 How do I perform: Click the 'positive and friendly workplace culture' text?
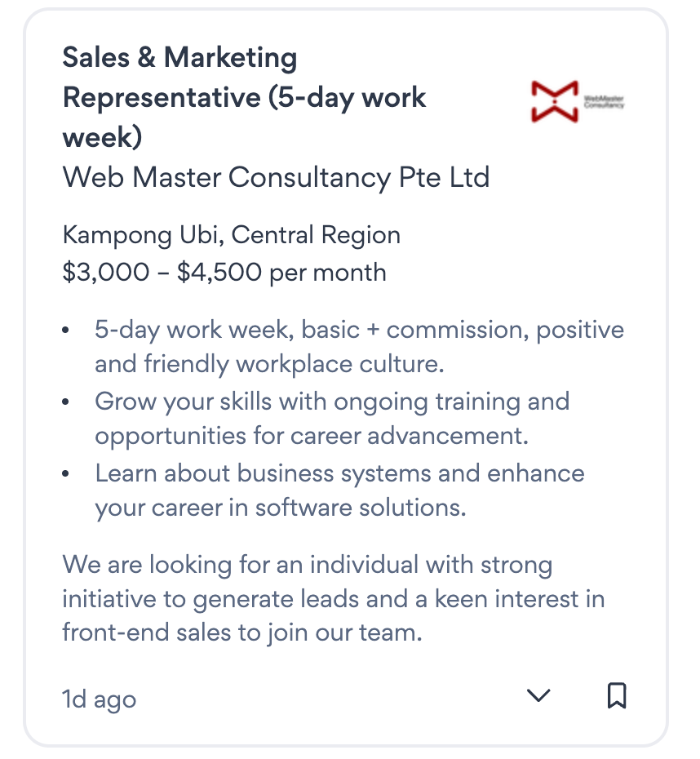point(269,364)
